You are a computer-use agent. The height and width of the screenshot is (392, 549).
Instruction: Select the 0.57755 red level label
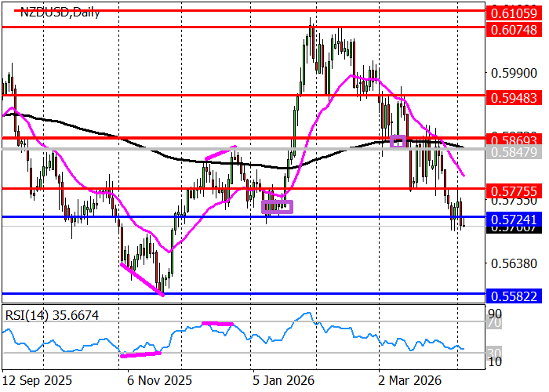512,191
